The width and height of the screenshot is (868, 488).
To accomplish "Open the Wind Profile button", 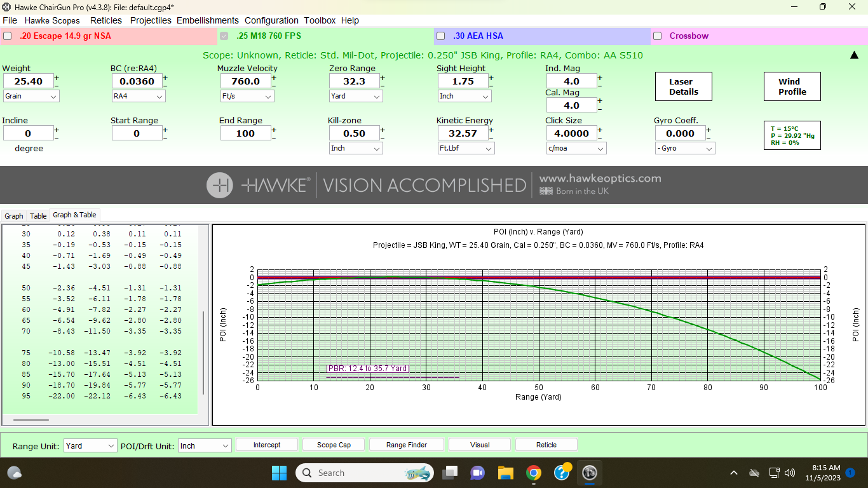I will (792, 86).
